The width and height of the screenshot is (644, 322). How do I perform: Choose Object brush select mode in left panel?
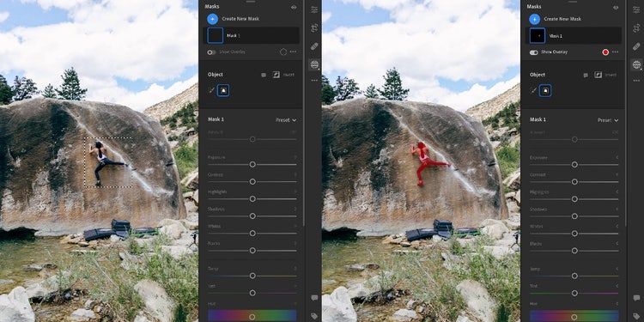coord(211,90)
